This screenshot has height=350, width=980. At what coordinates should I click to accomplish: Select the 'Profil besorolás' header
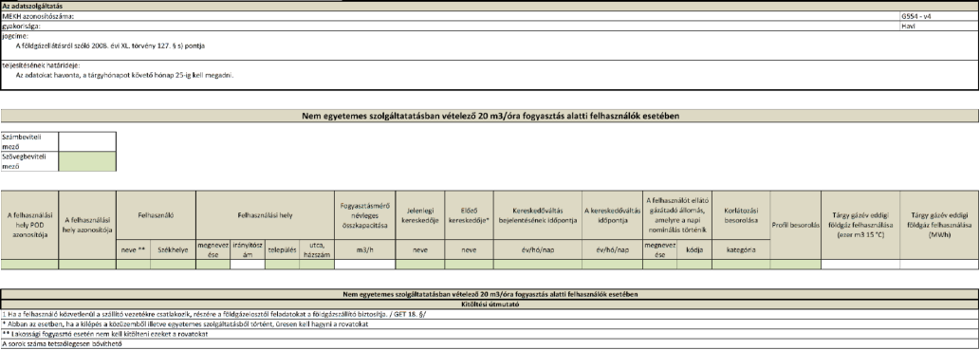pyautogui.click(x=795, y=225)
